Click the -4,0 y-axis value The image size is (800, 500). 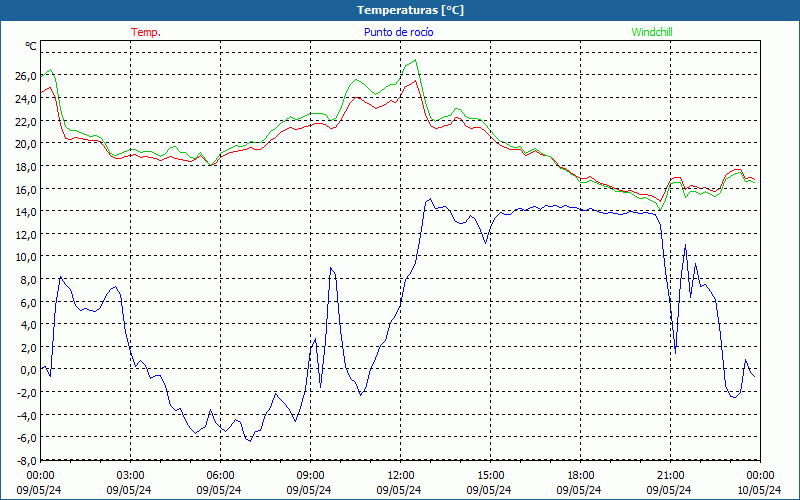pos(27,415)
